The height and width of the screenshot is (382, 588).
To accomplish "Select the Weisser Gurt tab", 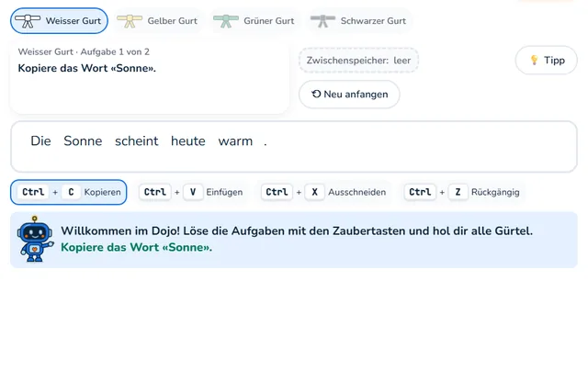I will pyautogui.click(x=59, y=20).
